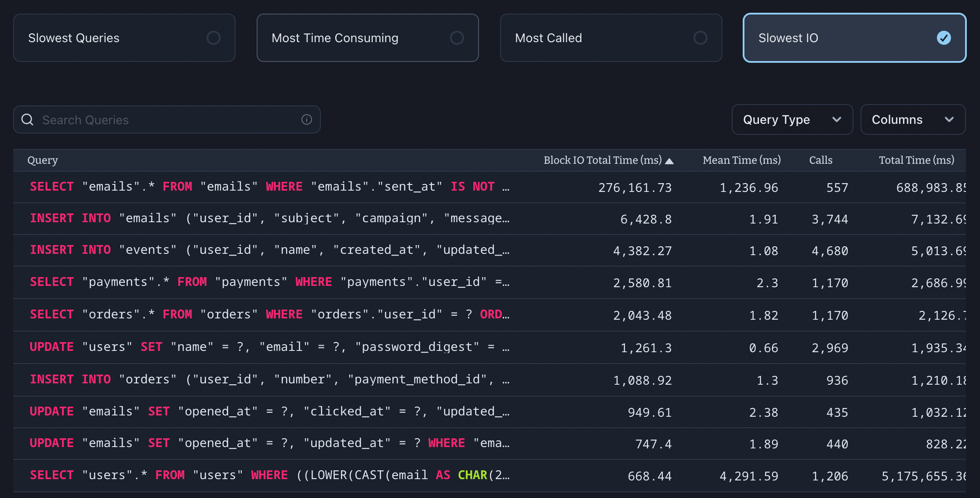Sort by Total Time column header

[917, 160]
